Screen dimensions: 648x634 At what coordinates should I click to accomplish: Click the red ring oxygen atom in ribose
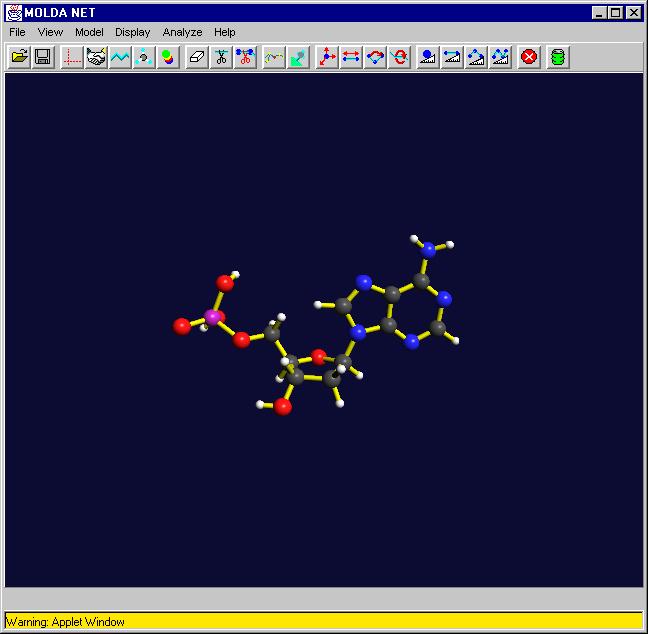319,357
